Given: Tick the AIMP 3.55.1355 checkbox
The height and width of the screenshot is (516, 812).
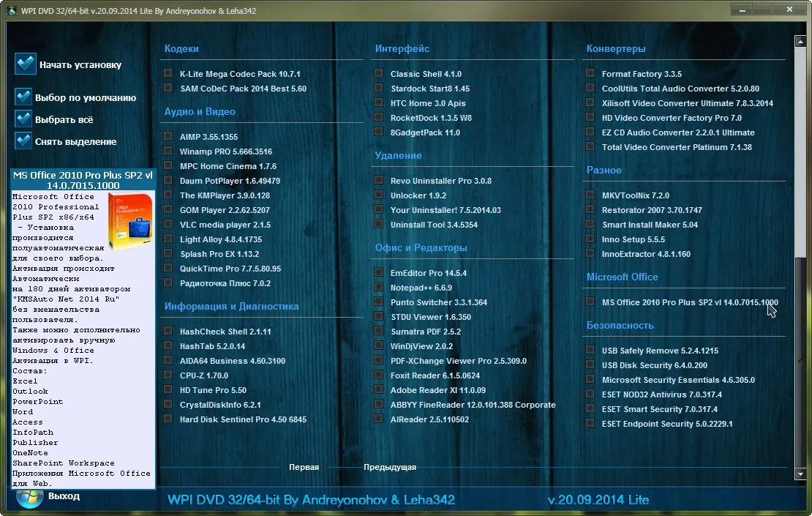Looking at the screenshot, I should [x=168, y=135].
